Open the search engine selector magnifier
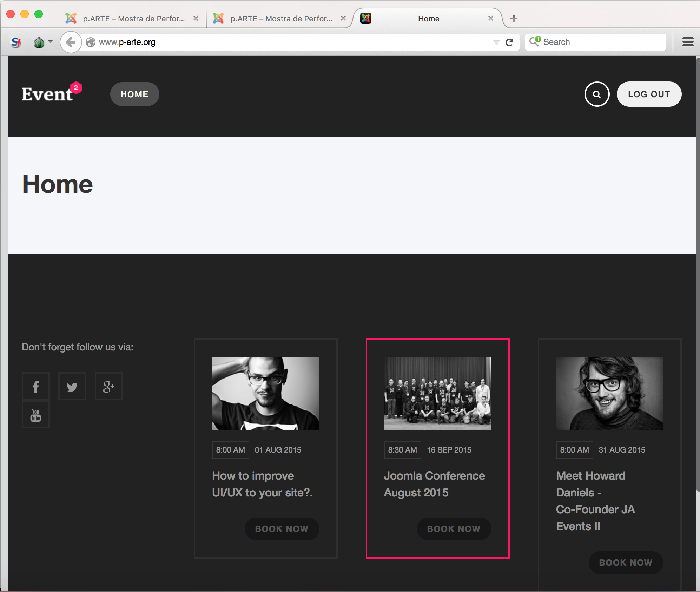The width and height of the screenshot is (700, 592). coord(535,41)
